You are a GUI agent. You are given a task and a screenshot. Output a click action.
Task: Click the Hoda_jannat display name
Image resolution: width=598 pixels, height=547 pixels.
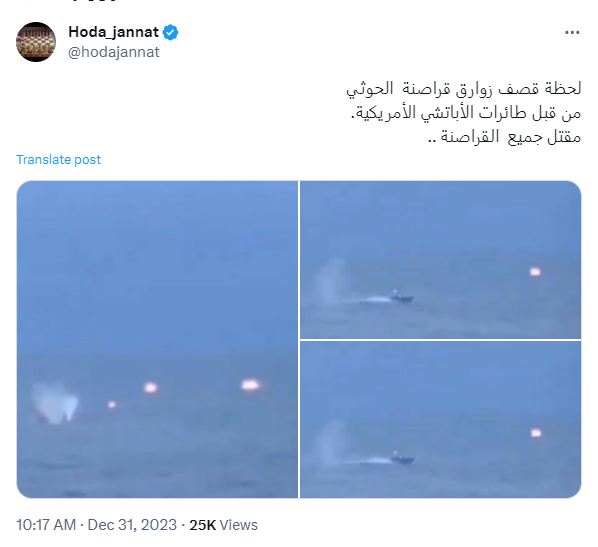point(113,32)
